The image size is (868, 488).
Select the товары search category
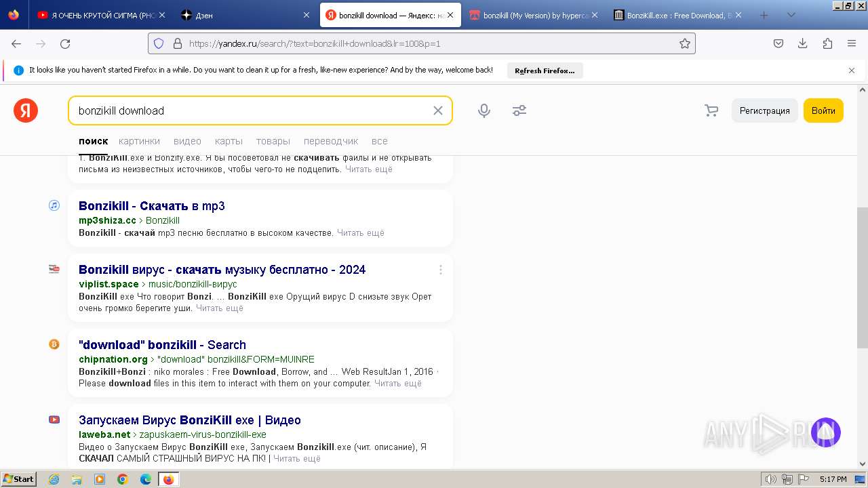click(x=273, y=141)
